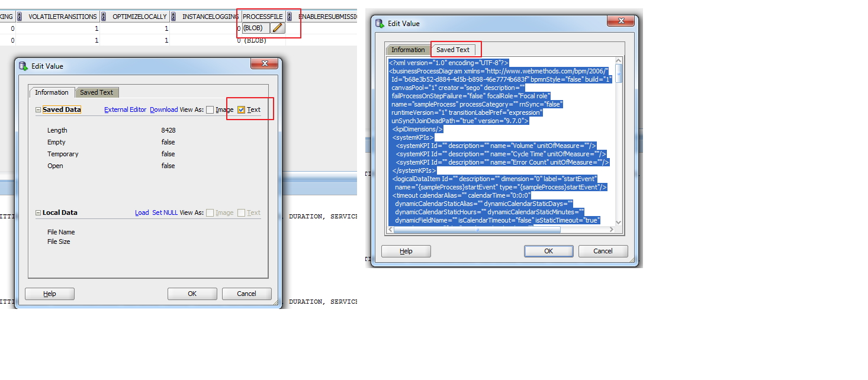The height and width of the screenshot is (380, 868).
Task: Click the scroll-down arrow of Saved Text area
Action: [619, 222]
